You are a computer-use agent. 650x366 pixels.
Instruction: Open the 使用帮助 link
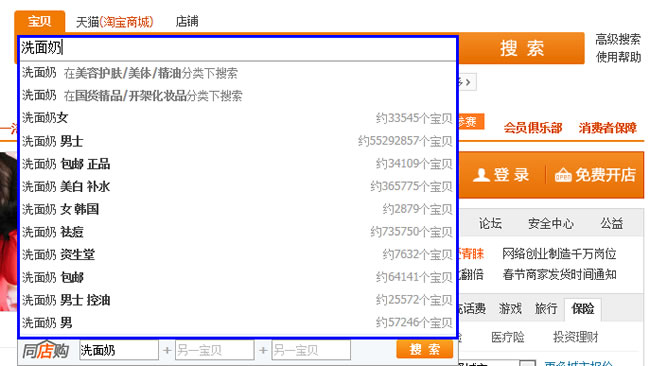coord(618,57)
